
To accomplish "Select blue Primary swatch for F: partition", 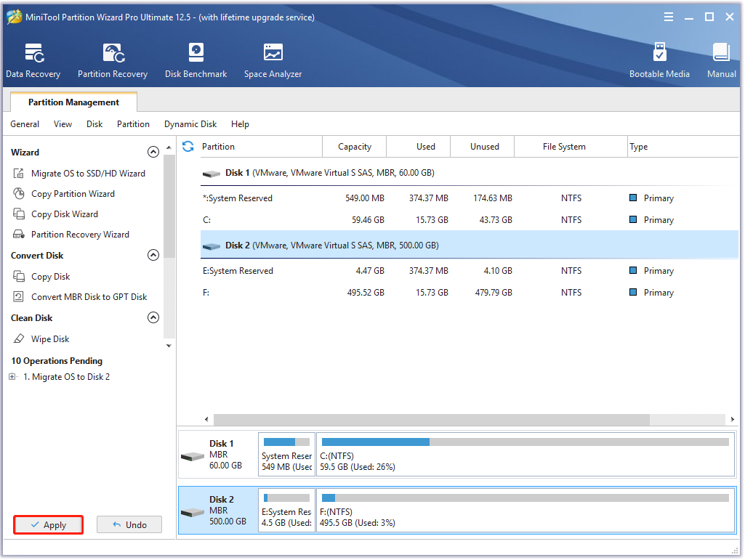I will pos(633,292).
